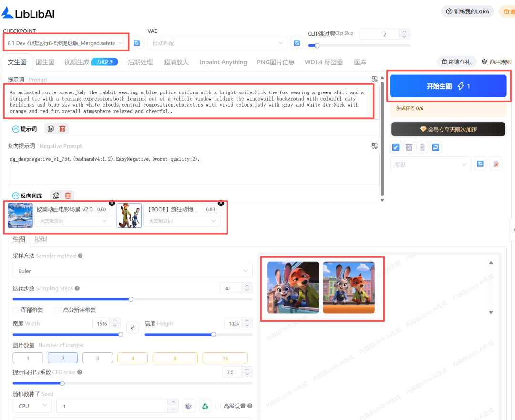Viewport: 515px width, 420px height.
Task: Click help icon next to 高级设置
Action: 250,406
